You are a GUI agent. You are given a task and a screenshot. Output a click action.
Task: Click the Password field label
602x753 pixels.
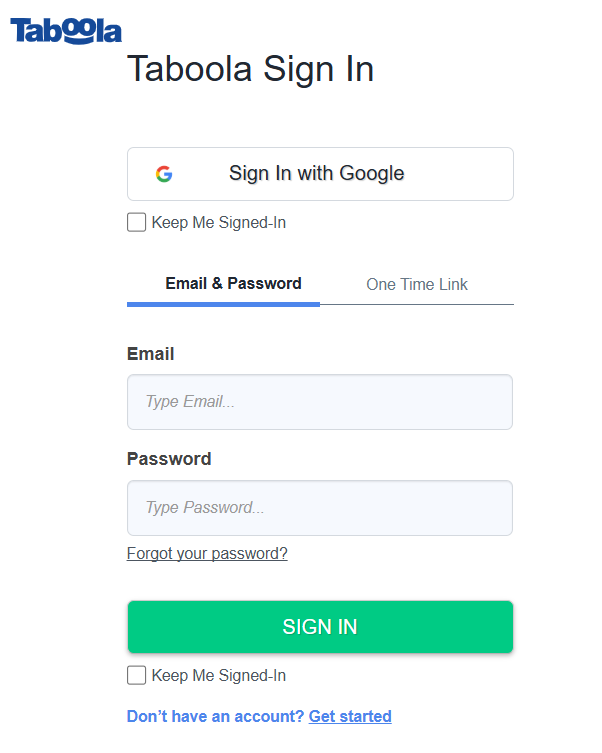coord(169,459)
